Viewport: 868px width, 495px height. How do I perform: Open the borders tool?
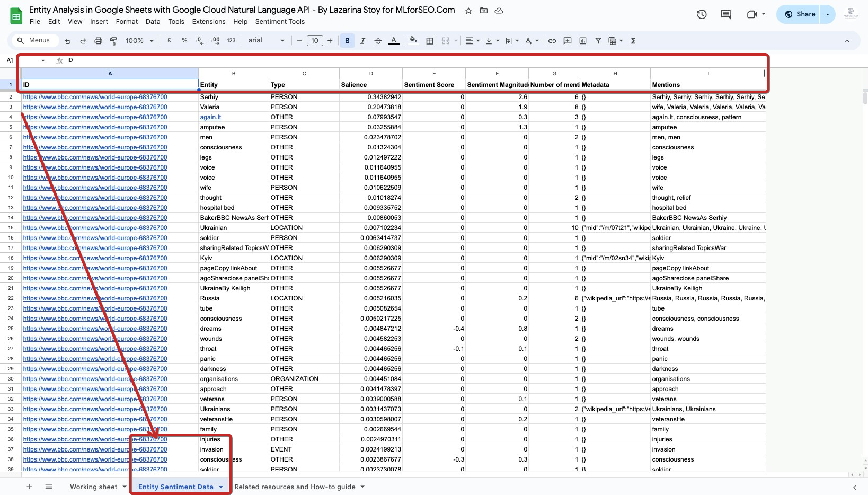(430, 41)
